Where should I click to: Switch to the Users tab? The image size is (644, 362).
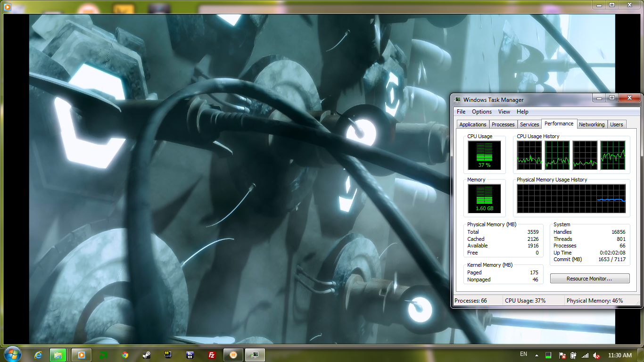tap(617, 124)
